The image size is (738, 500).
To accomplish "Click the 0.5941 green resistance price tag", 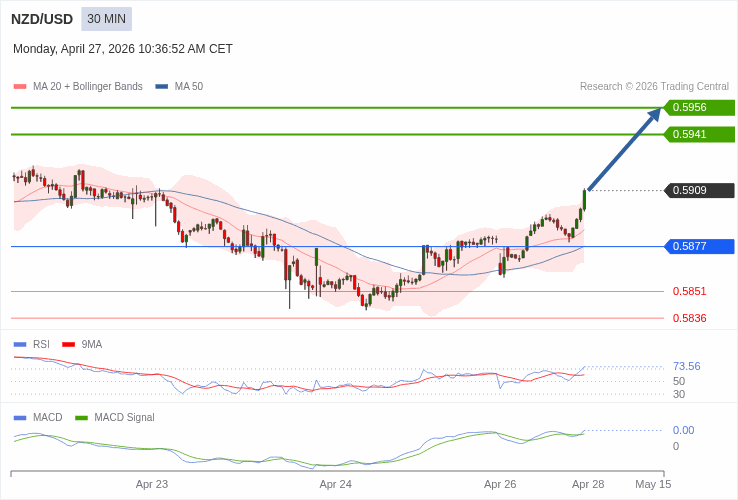I will pos(699,134).
